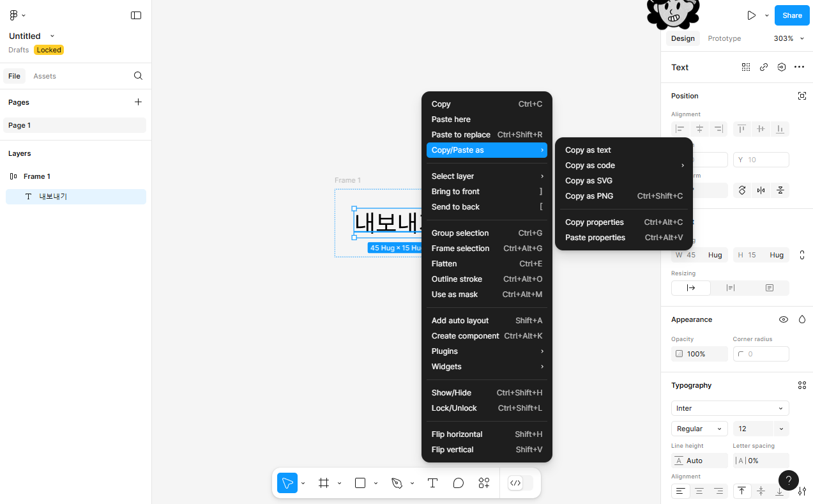Expand the Untitled file name dropdown
813x504 pixels.
pyautogui.click(x=52, y=36)
